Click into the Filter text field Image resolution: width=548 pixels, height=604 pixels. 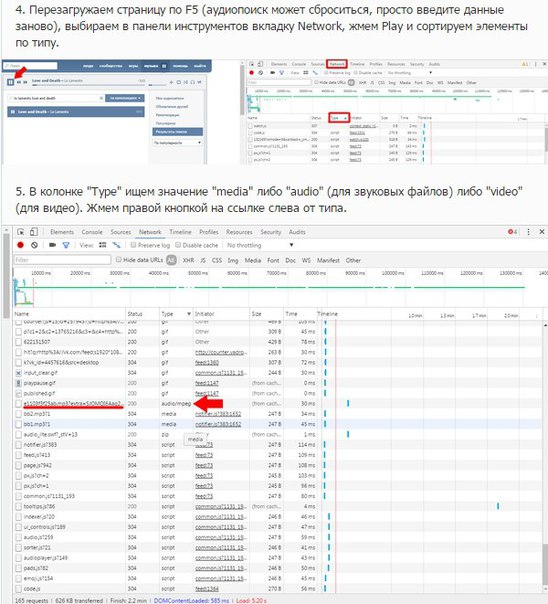pos(62,260)
